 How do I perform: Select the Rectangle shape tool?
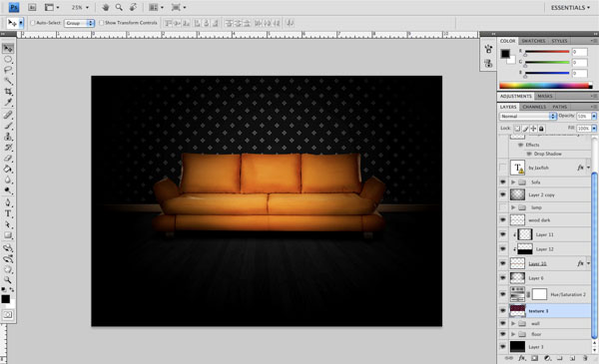coord(8,235)
